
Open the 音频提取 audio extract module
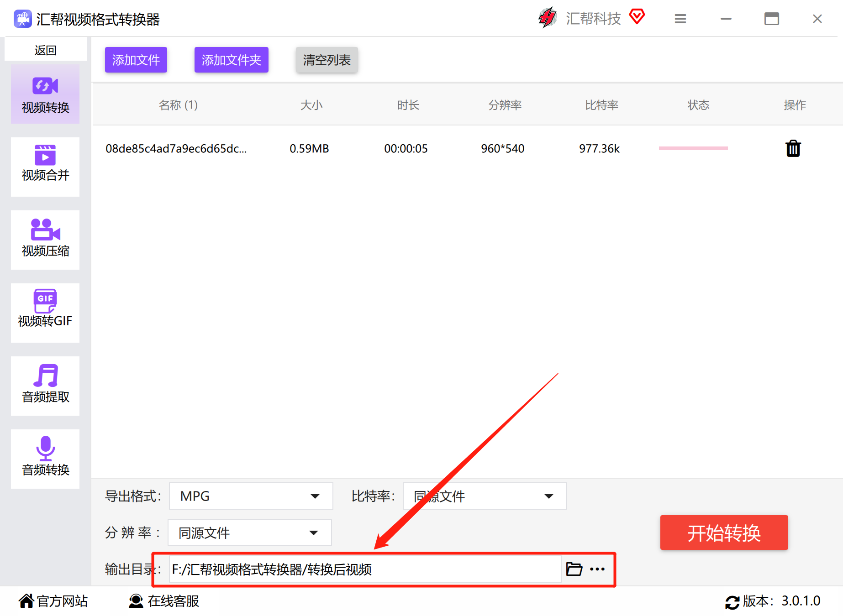click(45, 386)
